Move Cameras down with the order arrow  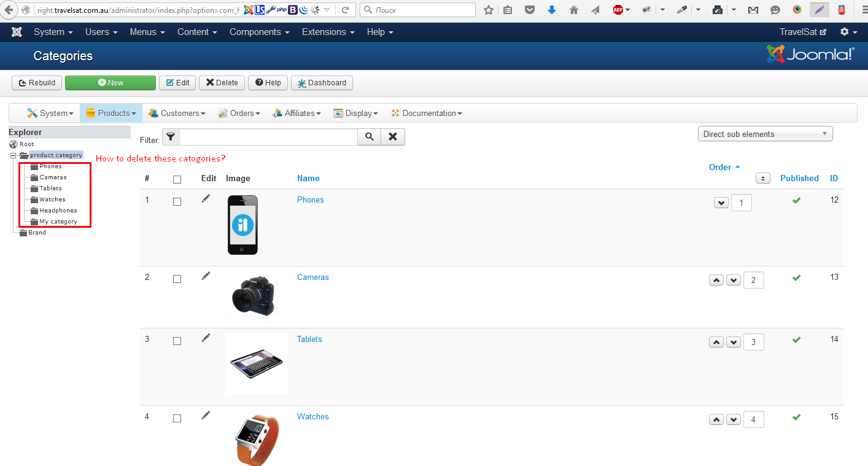coord(734,280)
